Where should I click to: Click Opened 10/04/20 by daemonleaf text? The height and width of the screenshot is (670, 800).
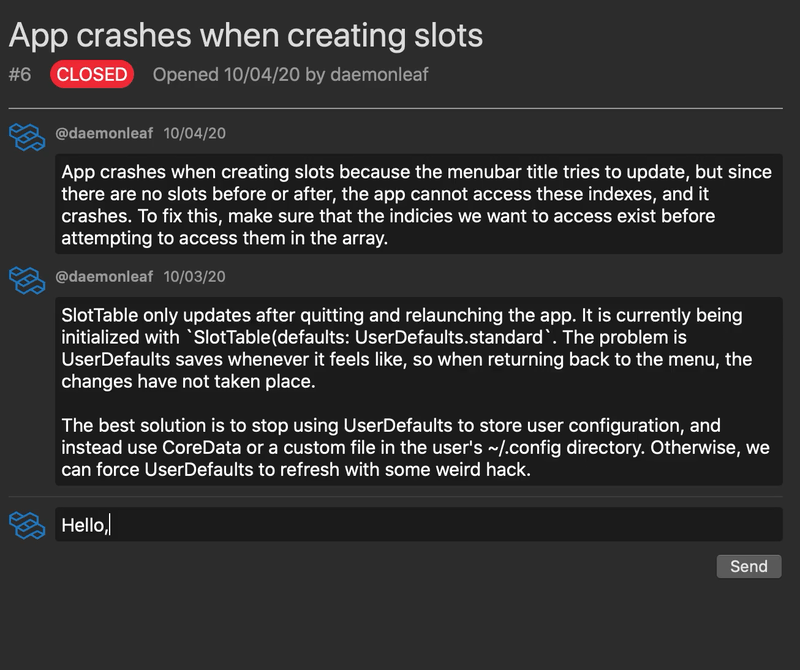290,75
